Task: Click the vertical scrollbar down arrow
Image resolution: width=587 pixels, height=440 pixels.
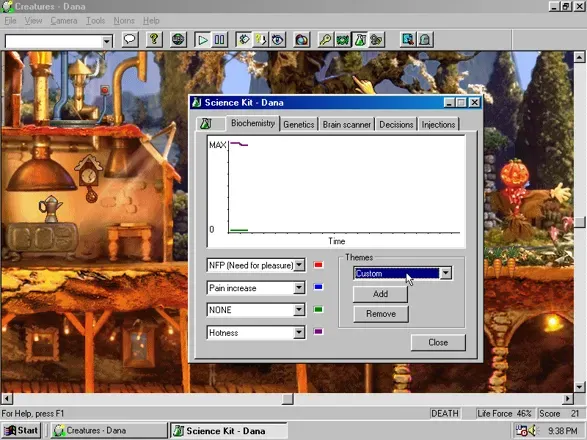Action: pyautogui.click(x=579, y=386)
